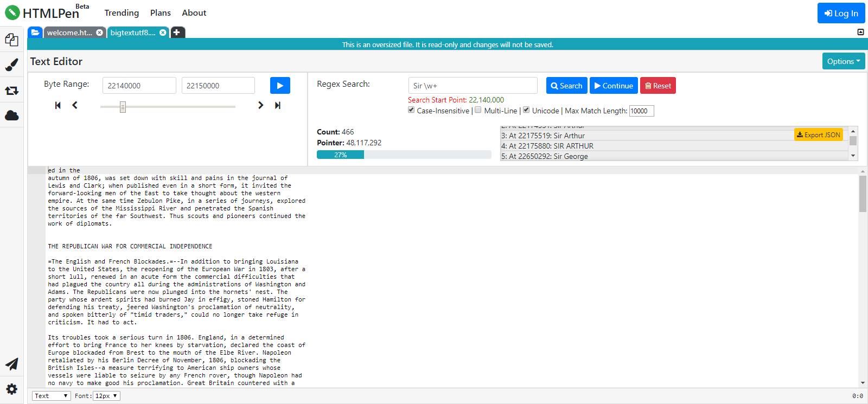Click the Count: 466 text

[335, 132]
